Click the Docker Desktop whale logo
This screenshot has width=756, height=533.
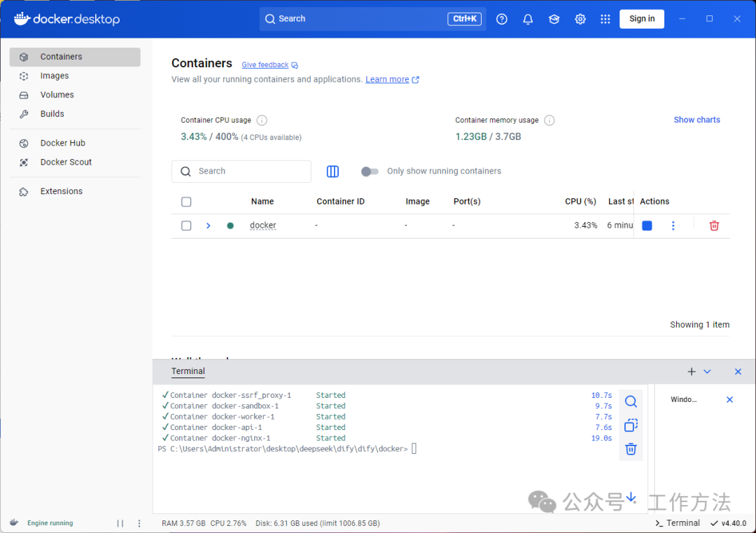[22, 19]
